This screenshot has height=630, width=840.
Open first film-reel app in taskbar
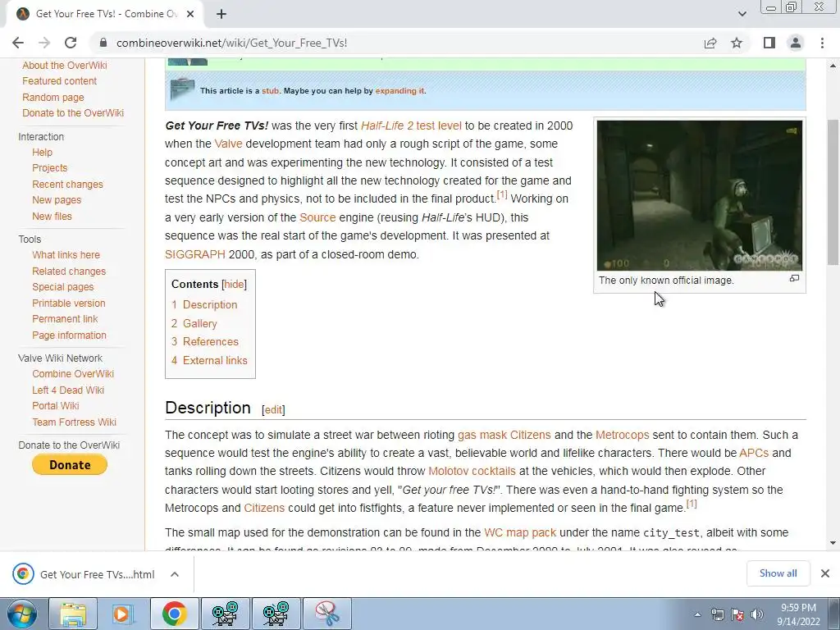click(225, 614)
